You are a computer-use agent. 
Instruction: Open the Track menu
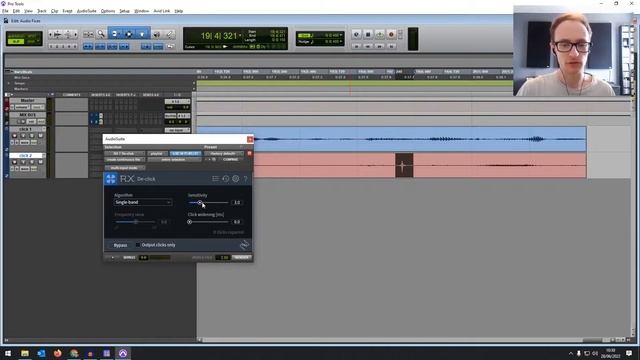point(42,11)
